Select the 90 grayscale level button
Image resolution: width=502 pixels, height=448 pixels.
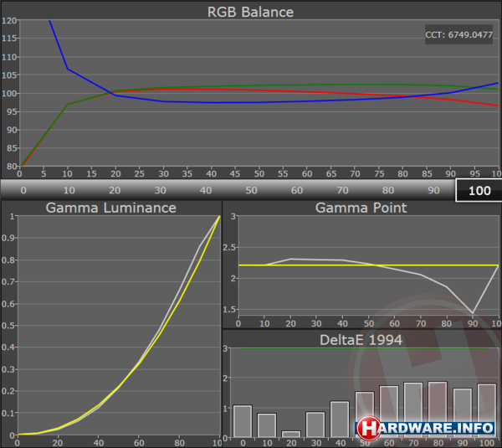(433, 190)
